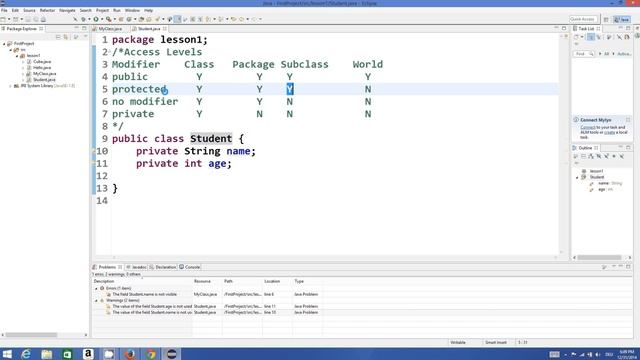Select the lesson1 package in Outline
This screenshot has width=640, height=360.
[596, 171]
